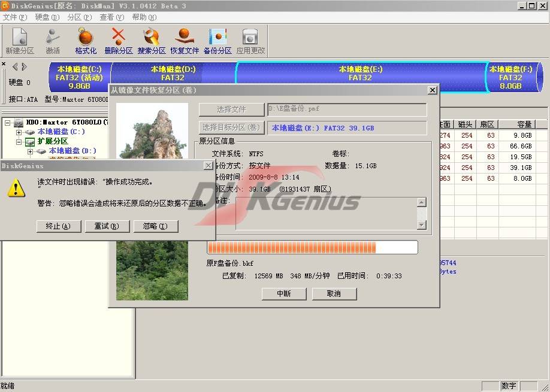Click the image file path field
550x392 pixels.
click(x=347, y=110)
